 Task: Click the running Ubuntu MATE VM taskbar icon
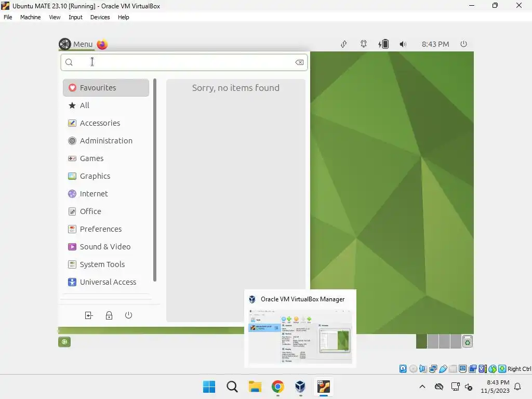(x=323, y=387)
